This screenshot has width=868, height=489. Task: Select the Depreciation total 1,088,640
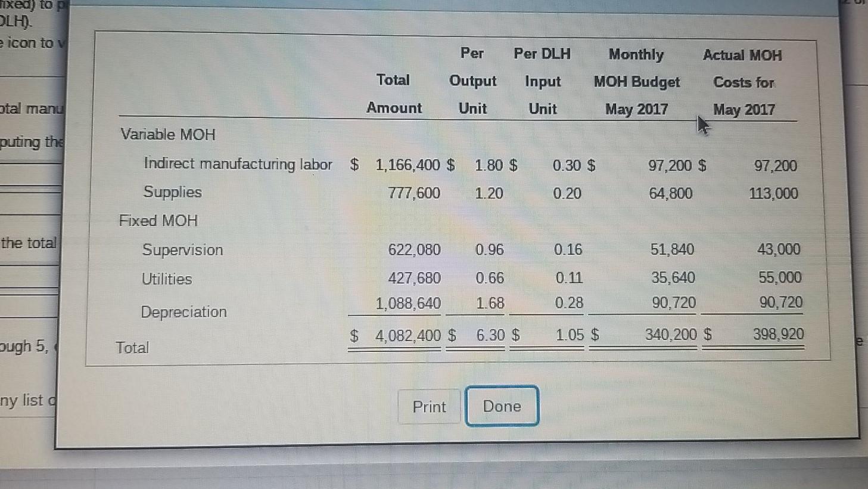pos(409,304)
